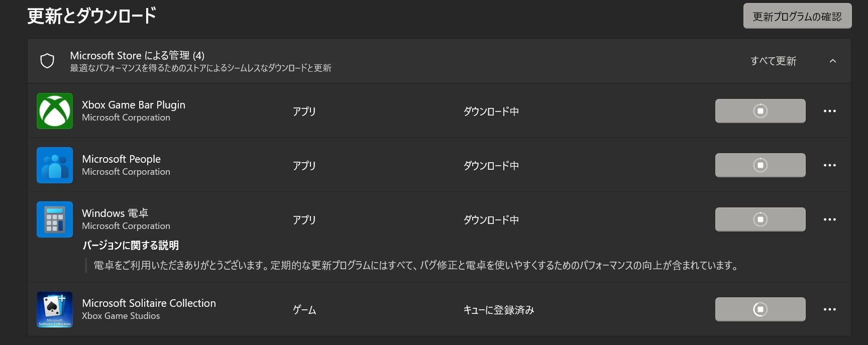This screenshot has height=345, width=868.
Task: Stop the Windows 電卓 download
Action: pyautogui.click(x=760, y=219)
